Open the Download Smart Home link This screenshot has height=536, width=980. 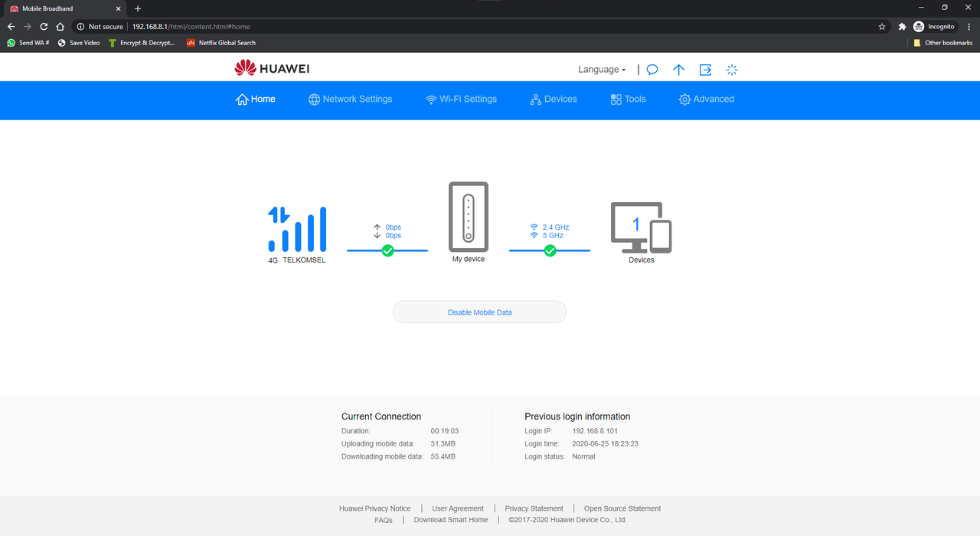pos(450,519)
